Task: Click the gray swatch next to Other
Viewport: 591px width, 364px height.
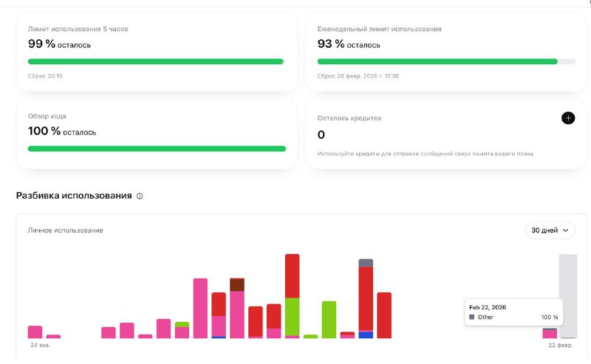Action: (x=472, y=317)
